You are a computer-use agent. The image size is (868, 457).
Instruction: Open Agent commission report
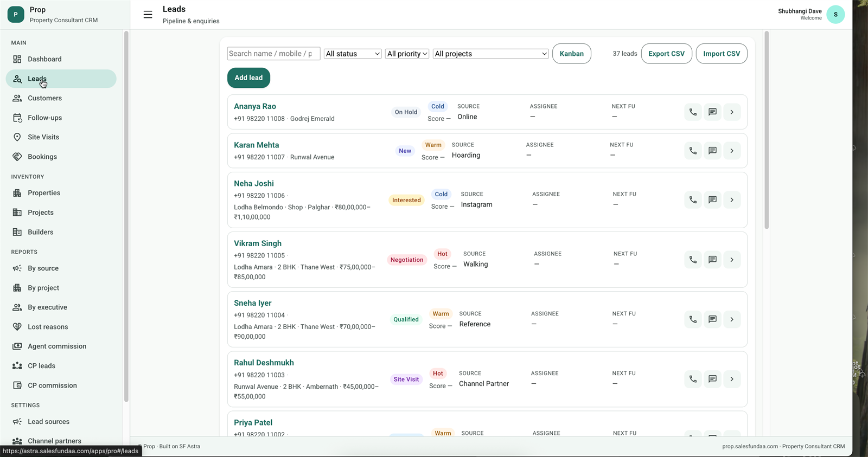61,346
